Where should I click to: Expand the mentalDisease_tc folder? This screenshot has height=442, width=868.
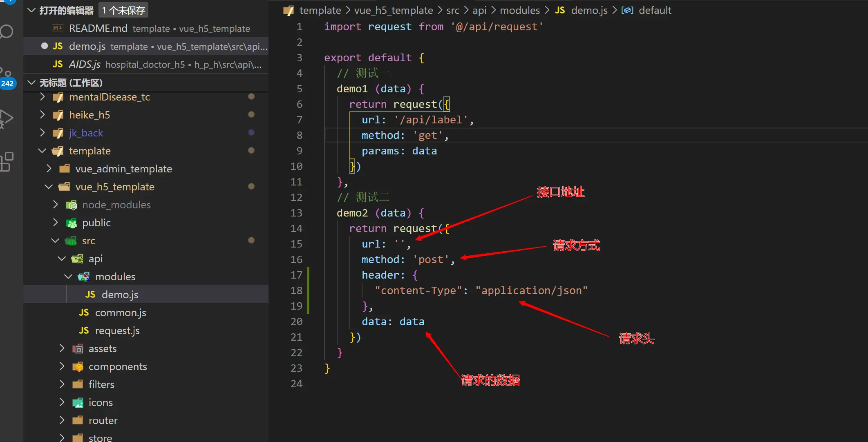42,97
